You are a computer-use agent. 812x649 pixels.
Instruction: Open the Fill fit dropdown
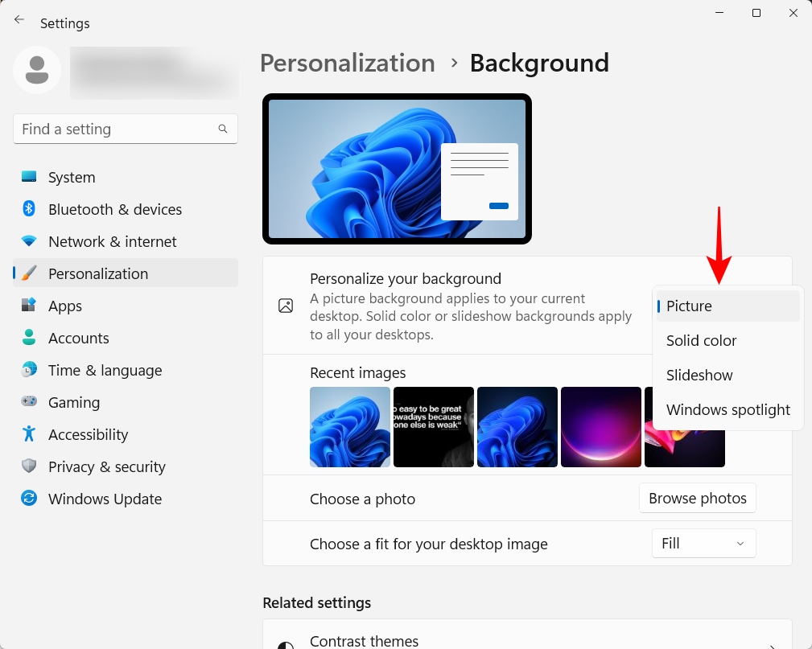coord(704,544)
